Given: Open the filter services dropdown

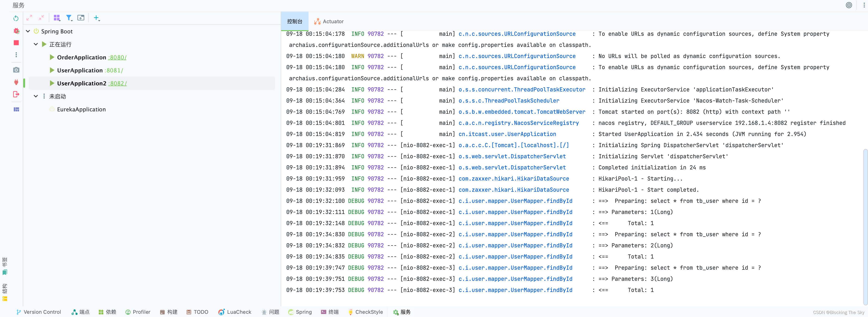Looking at the screenshot, I should tap(69, 18).
